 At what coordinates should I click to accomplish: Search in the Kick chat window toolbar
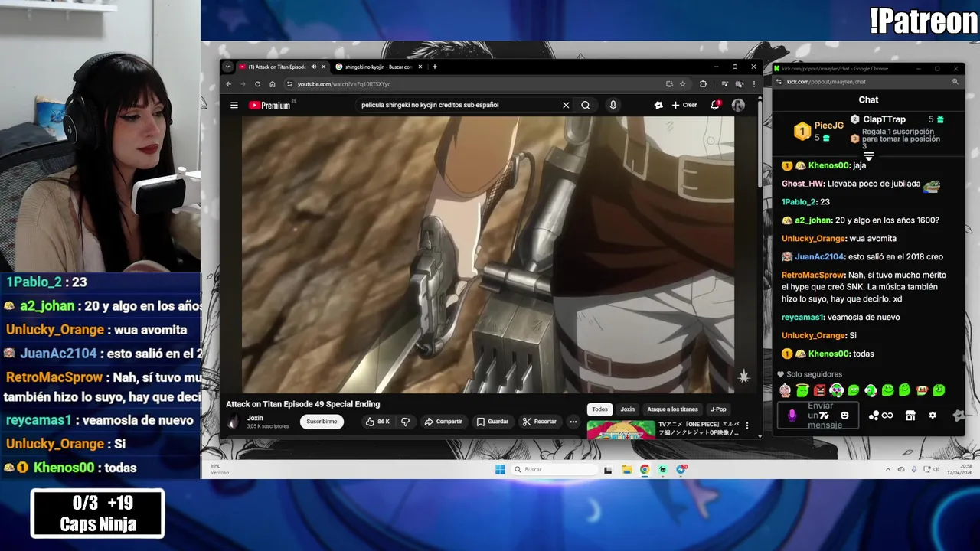955,82
